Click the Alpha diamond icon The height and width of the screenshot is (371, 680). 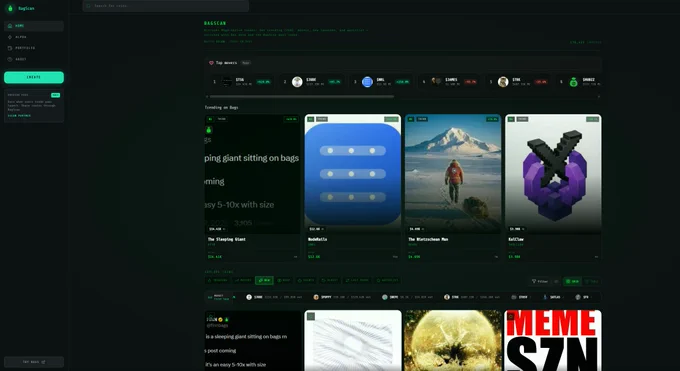10,37
